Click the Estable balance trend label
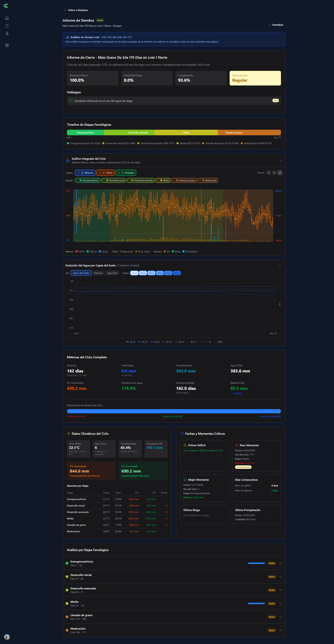The image size is (334, 644). [236, 393]
